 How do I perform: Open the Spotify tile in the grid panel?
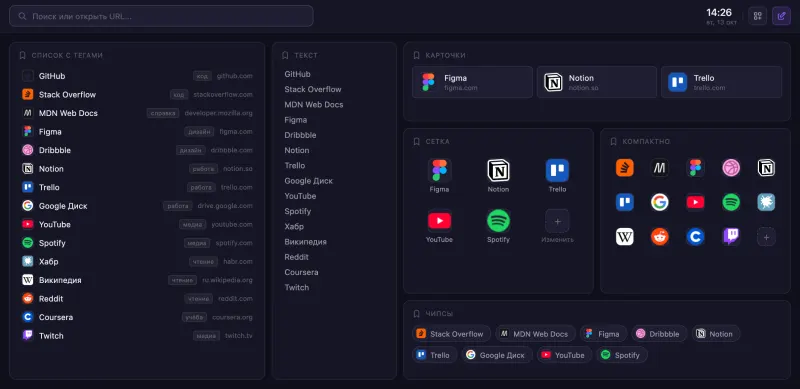click(498, 226)
